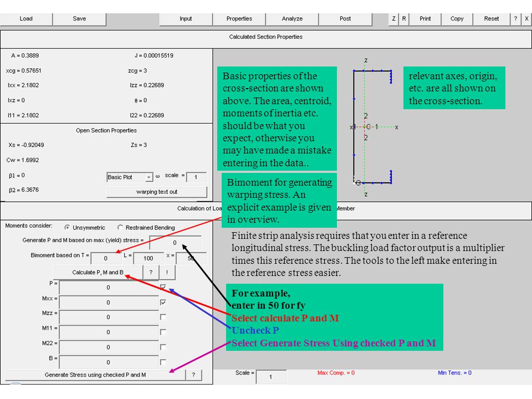The height and width of the screenshot is (399, 532).
Task: Click the Calculated Section Properties header
Action: tap(265, 37)
